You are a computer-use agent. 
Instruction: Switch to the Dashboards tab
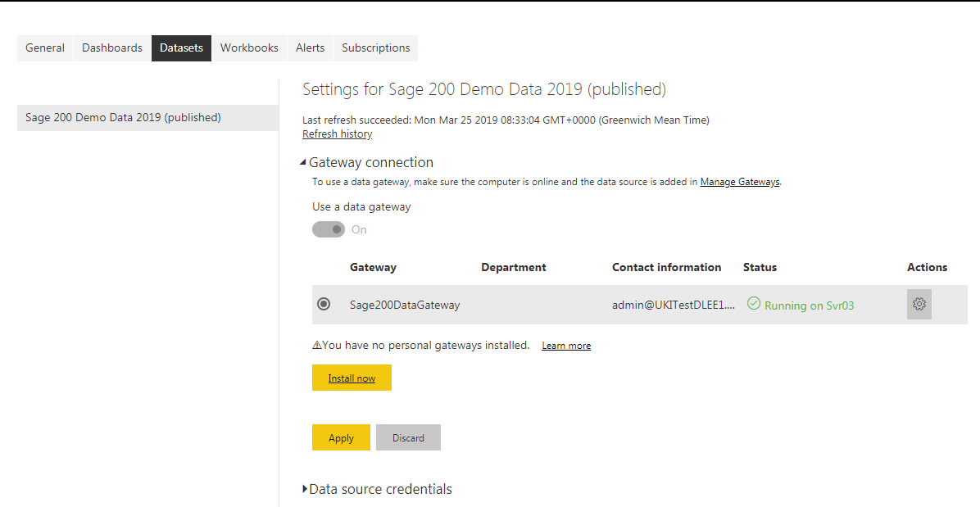click(111, 48)
